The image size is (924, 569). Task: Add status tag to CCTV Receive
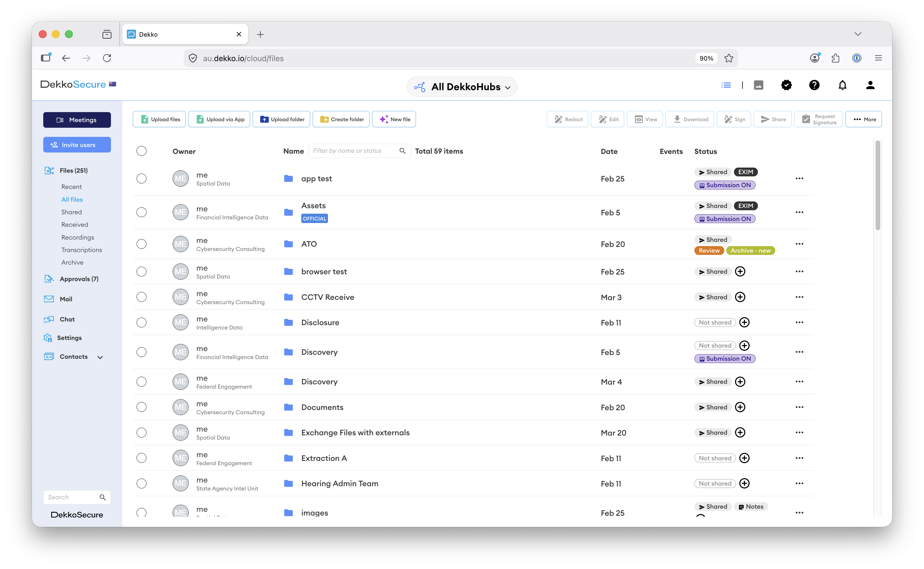coord(740,297)
